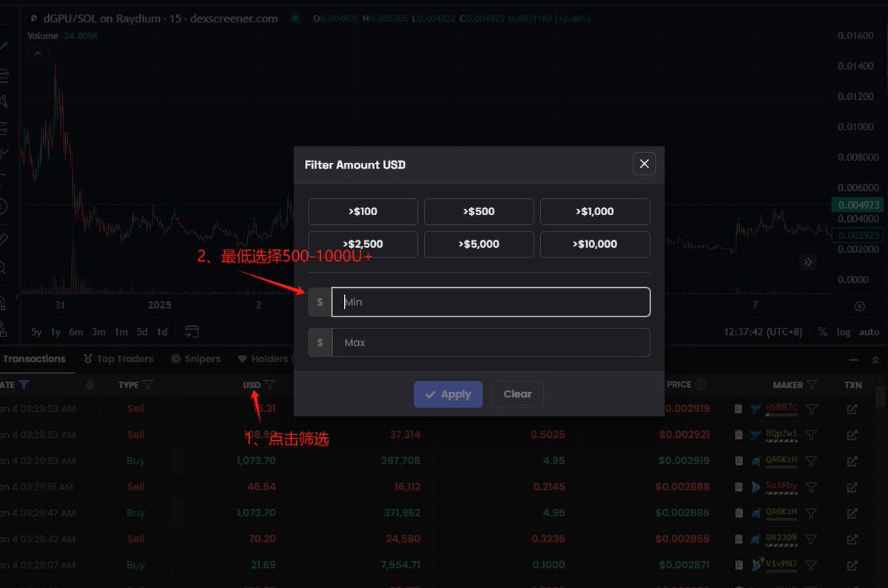Copy address of maker VivPNJ
This screenshot has width=888, height=588.
pyautogui.click(x=739, y=565)
